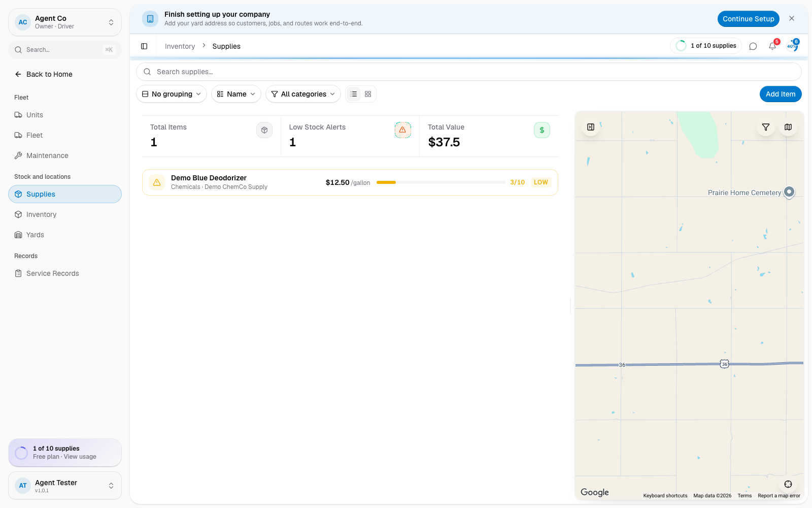Switch to list view
The width and height of the screenshot is (812, 508).
click(x=354, y=94)
